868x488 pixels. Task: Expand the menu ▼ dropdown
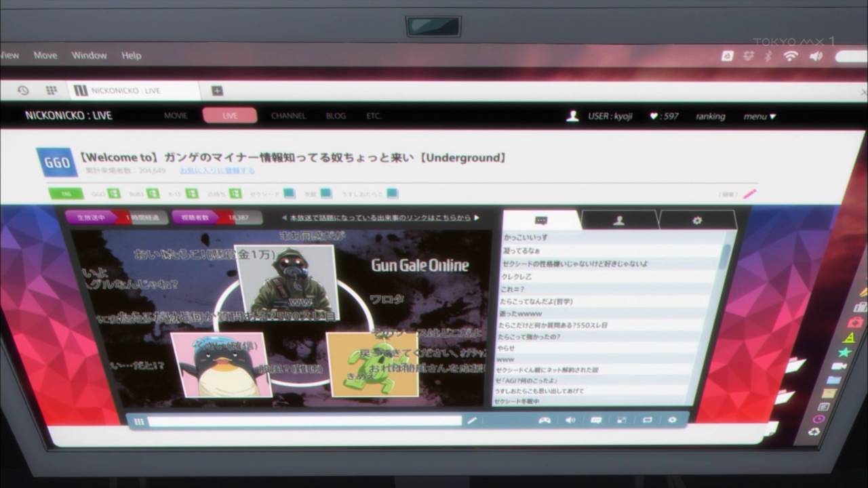pyautogui.click(x=759, y=117)
